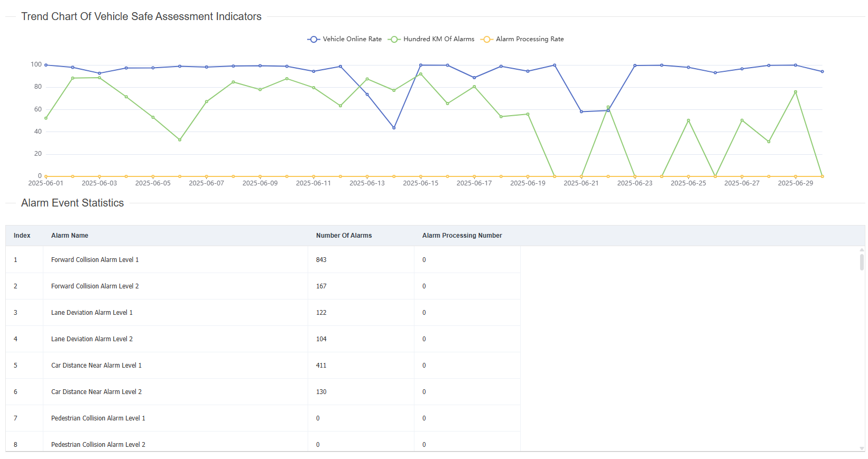Click the yellow data point at 2025-06-01

pos(46,176)
